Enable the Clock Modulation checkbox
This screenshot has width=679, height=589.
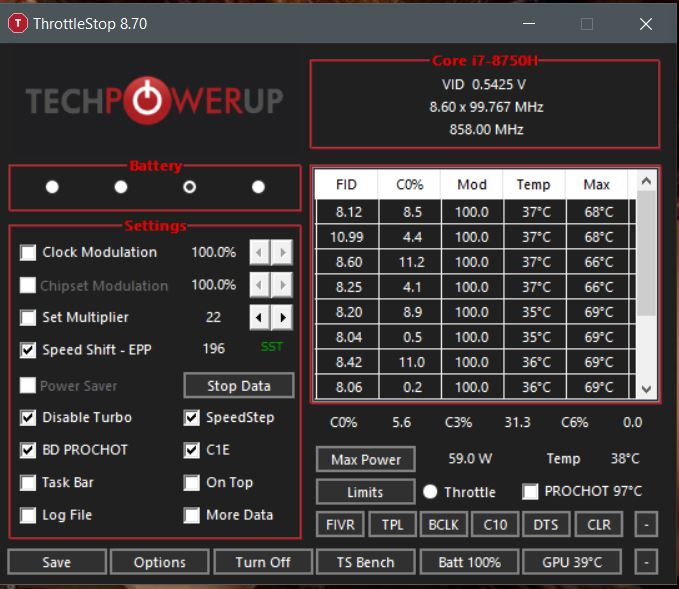point(28,252)
